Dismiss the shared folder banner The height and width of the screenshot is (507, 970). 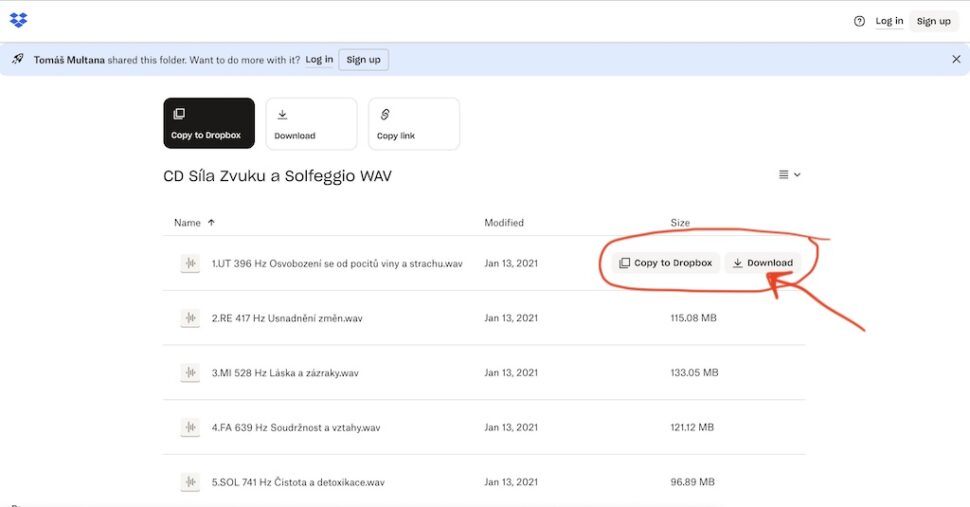[956, 59]
